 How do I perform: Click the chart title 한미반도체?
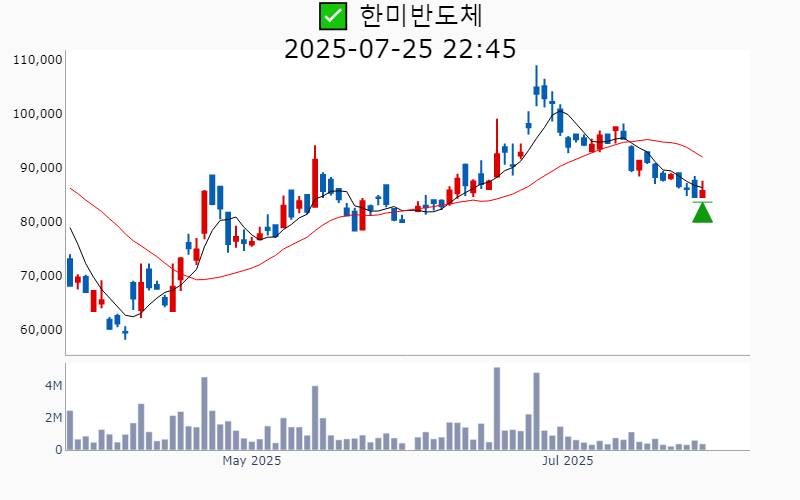pyautogui.click(x=421, y=16)
